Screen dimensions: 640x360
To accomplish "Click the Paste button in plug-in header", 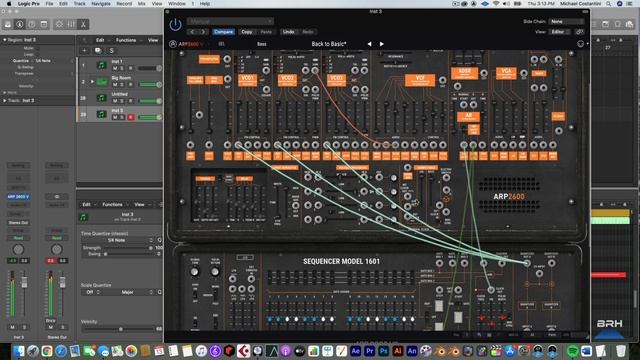I will 266,31.
